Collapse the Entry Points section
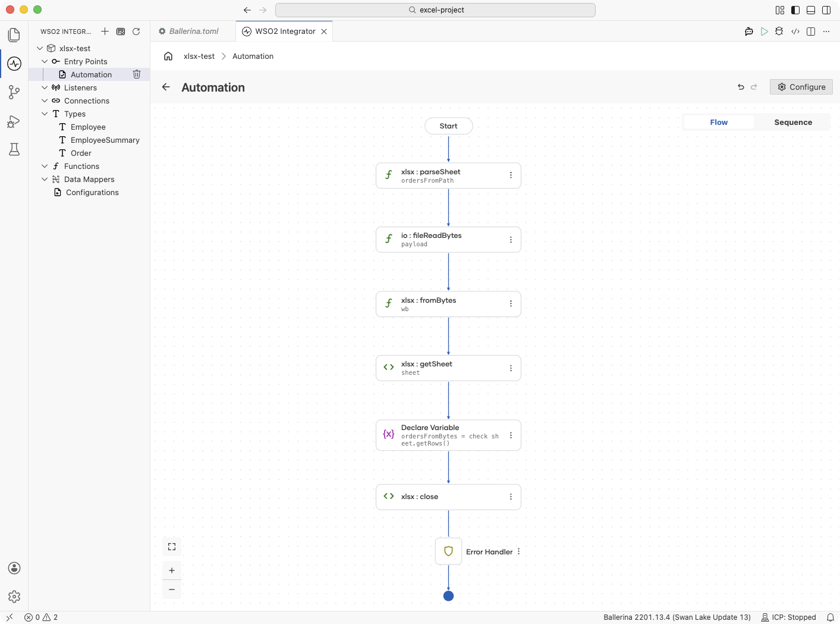840x624 pixels. 45,61
